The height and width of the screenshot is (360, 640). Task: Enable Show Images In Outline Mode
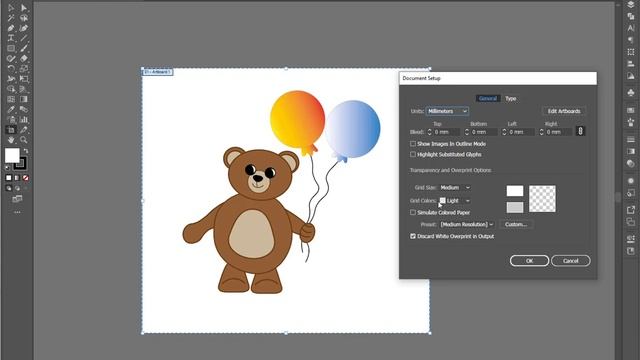[413, 144]
